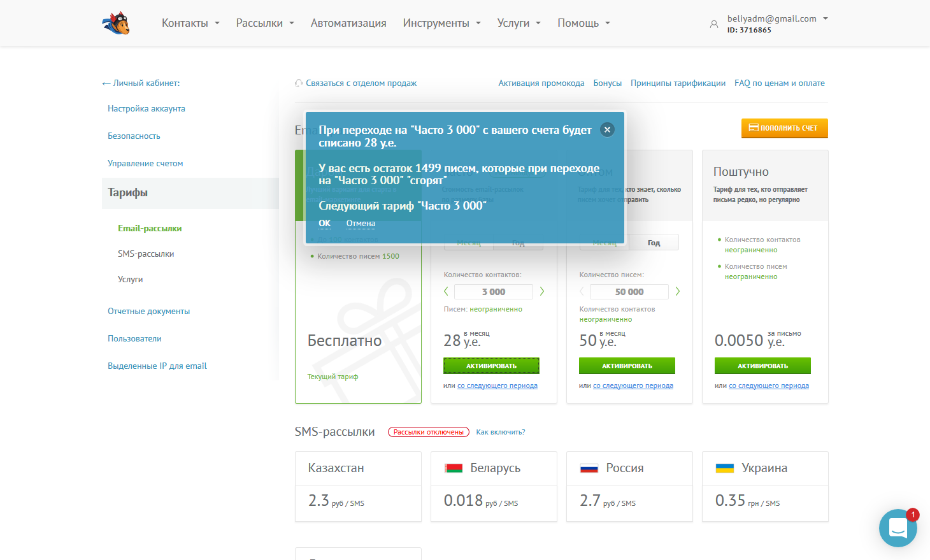This screenshot has width=930, height=560.
Task: Select the Год billing period toggle
Action: point(654,243)
